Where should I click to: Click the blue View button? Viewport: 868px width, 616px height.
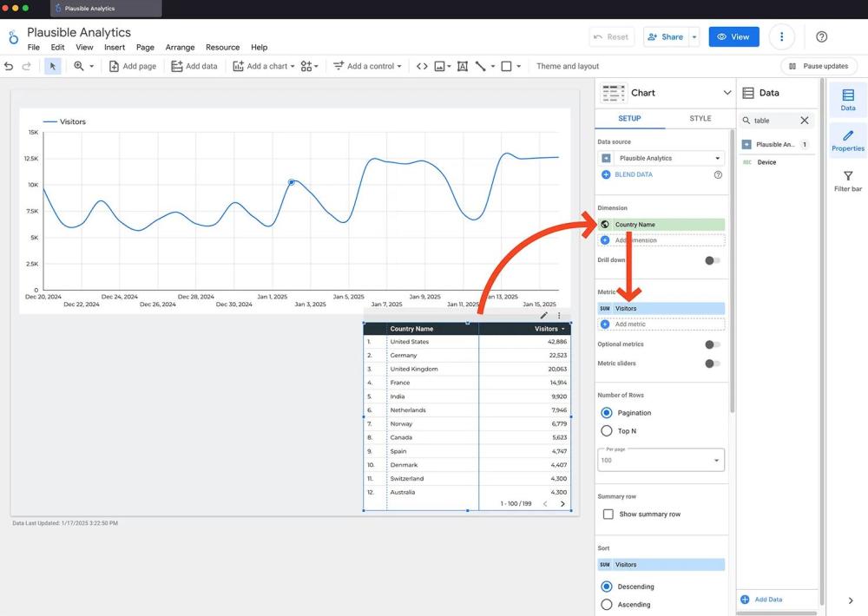click(x=733, y=36)
